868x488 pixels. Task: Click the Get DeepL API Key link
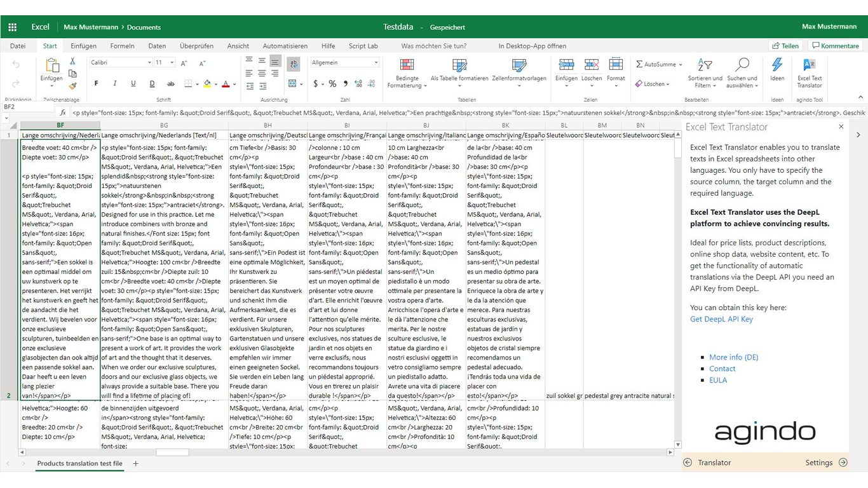tap(721, 319)
